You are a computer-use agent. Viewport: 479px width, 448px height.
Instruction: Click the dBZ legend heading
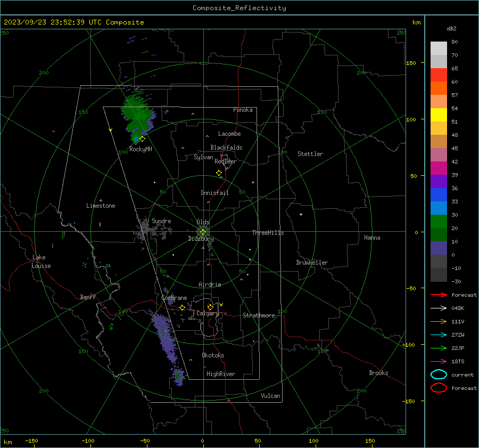(451, 29)
